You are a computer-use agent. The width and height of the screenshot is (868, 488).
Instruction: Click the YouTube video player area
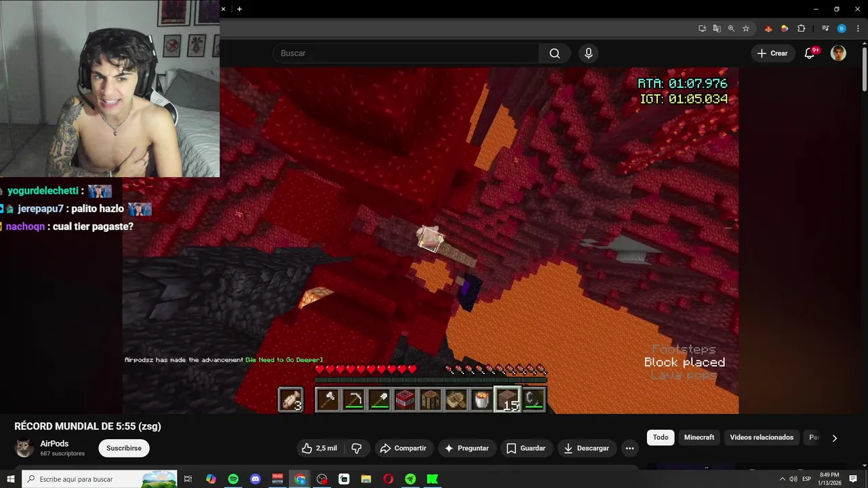click(x=431, y=241)
